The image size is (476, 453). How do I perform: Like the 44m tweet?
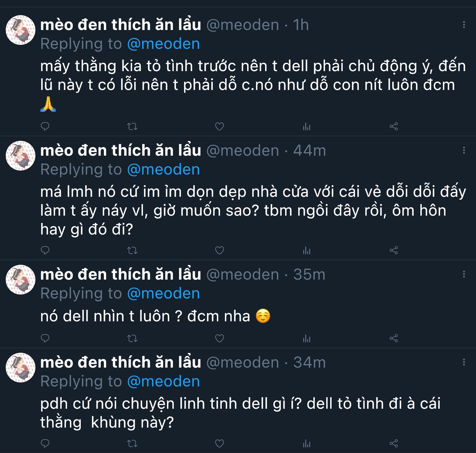[x=219, y=250]
